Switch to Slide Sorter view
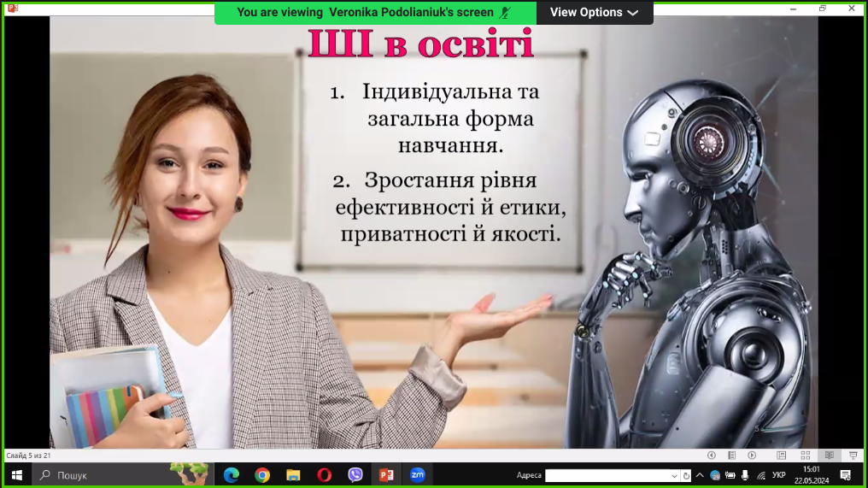868x488 pixels. click(805, 456)
